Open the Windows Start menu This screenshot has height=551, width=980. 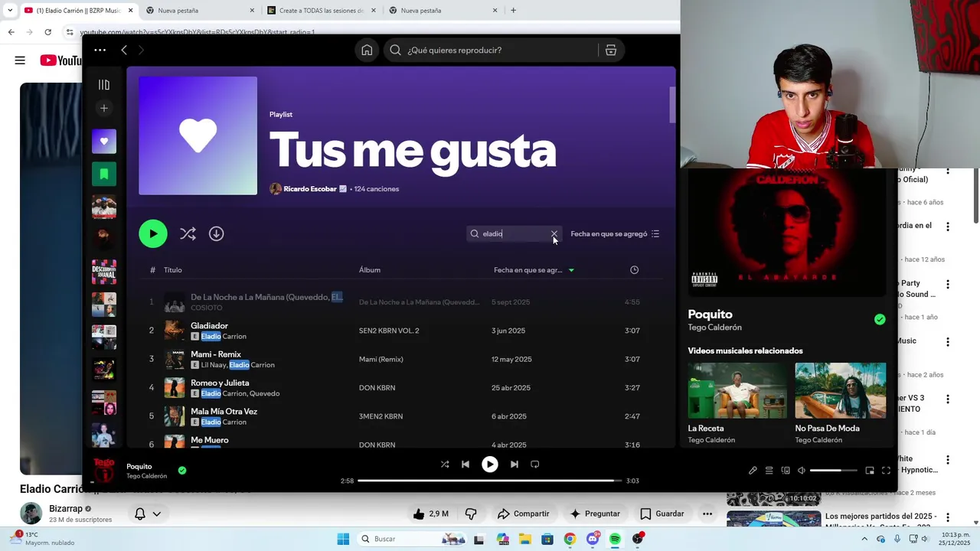point(343,539)
